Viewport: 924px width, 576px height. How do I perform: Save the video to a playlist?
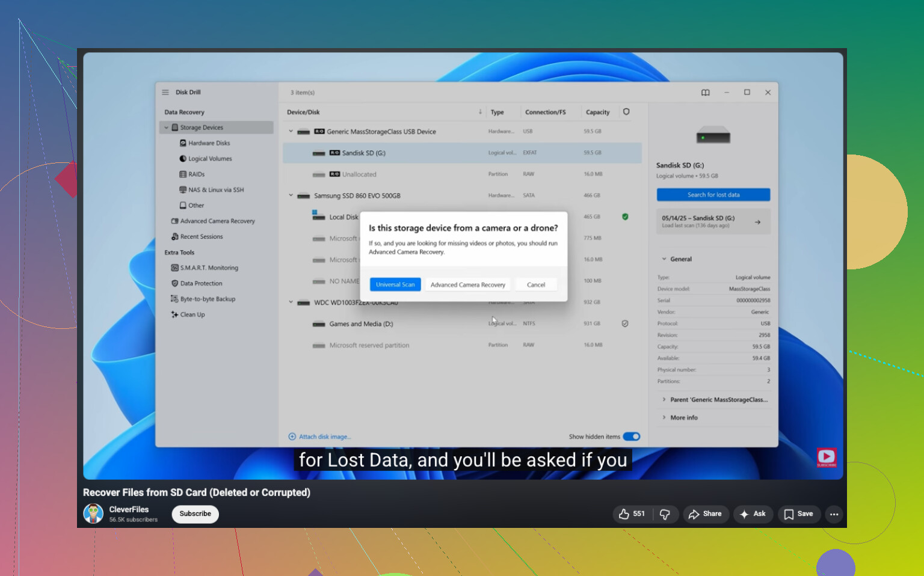(x=799, y=514)
